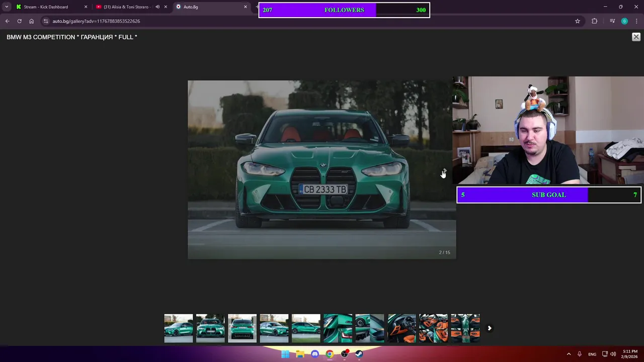Close the Alisia & Toni Storaro tab
The width and height of the screenshot is (644, 362).
pos(166,7)
